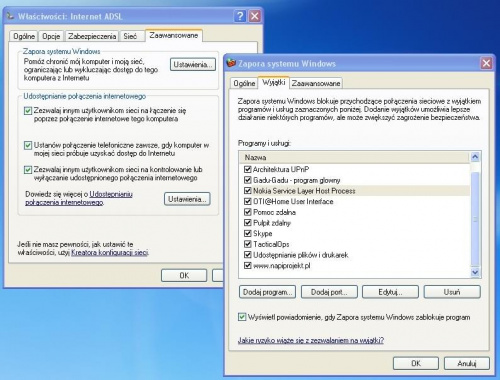Close the Właściwości: Internet ADSL window

pyautogui.click(x=255, y=16)
